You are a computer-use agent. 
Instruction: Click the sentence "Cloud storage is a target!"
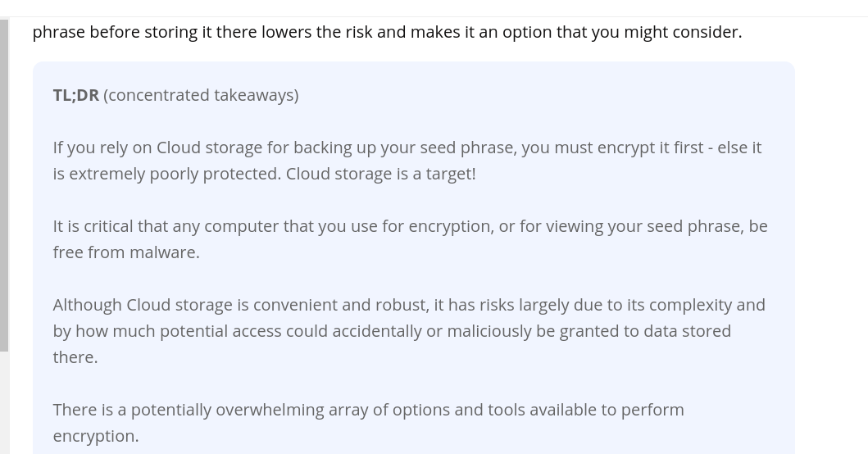point(381,174)
